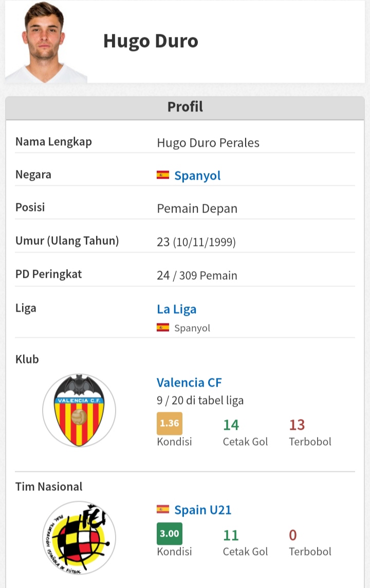
Task: Select the Valencia CF club crest
Action: (x=79, y=410)
